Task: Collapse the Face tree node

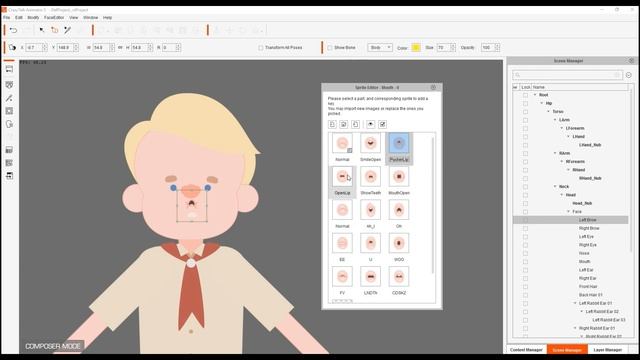Action: point(568,211)
